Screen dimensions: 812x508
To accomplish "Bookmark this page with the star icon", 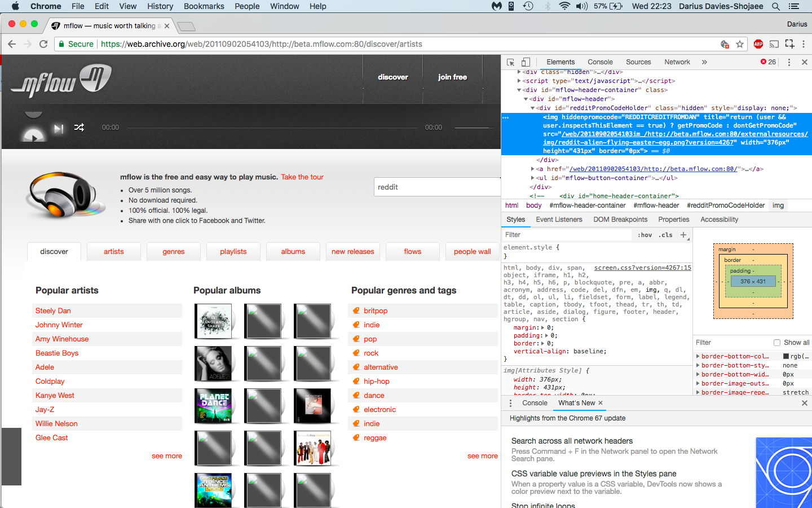I will 740,44.
